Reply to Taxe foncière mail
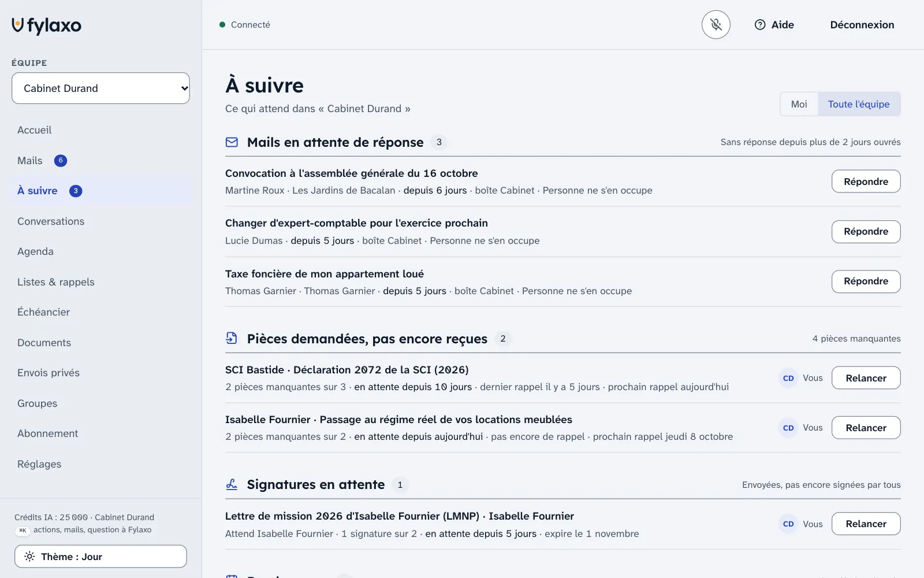 (x=866, y=281)
